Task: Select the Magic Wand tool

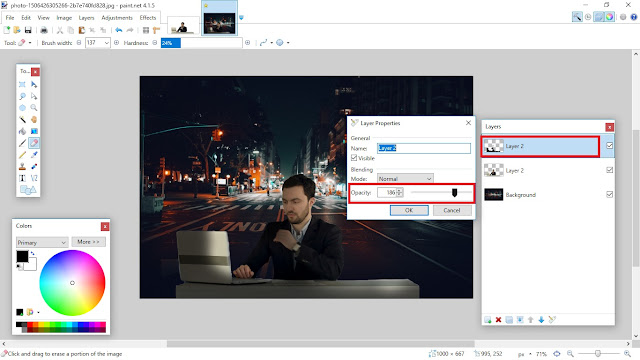Action: point(22,120)
